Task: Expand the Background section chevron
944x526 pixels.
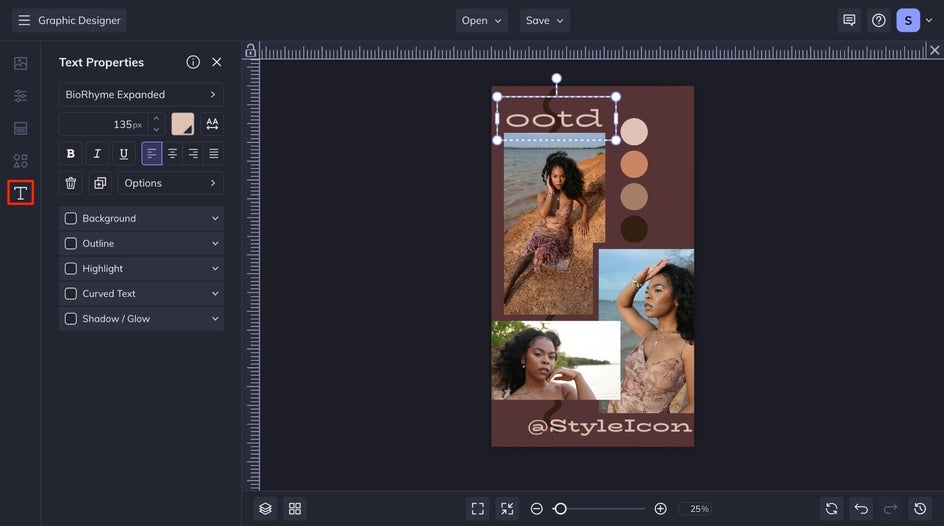Action: coord(215,218)
